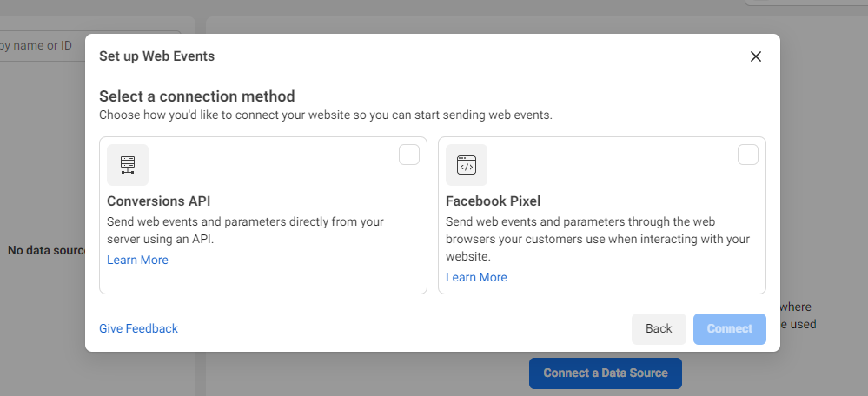
Task: Open Learn More under Conversions API
Action: tap(137, 260)
